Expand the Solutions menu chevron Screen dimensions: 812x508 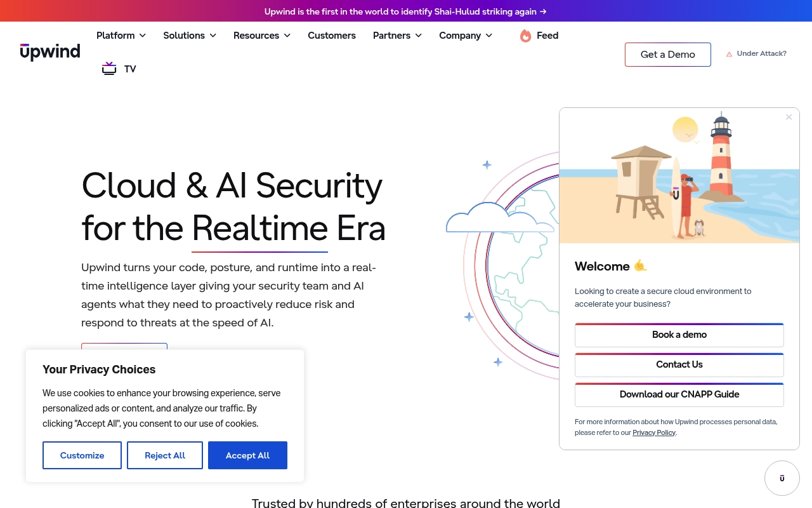213,36
